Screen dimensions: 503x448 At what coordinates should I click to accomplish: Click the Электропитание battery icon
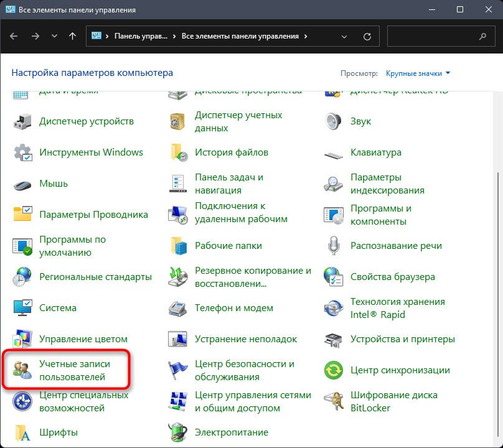[177, 432]
